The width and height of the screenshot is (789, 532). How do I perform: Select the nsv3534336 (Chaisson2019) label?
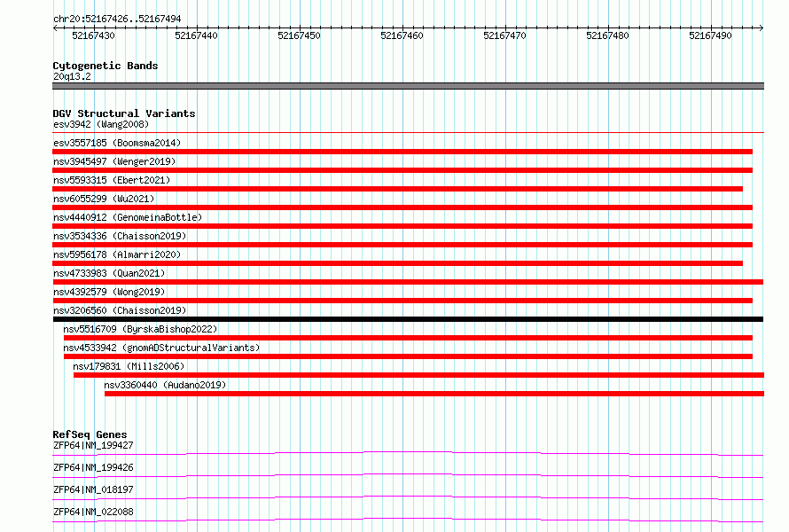pos(120,236)
